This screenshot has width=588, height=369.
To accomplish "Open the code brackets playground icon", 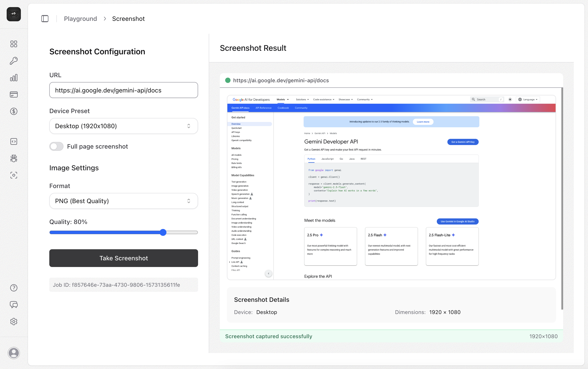I will pyautogui.click(x=14, y=141).
